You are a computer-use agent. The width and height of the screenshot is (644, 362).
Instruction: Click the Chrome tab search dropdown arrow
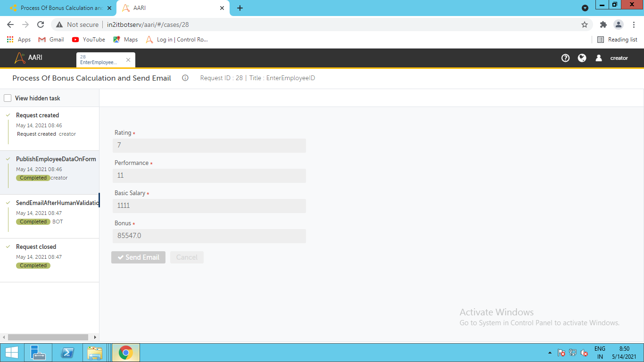585,8
